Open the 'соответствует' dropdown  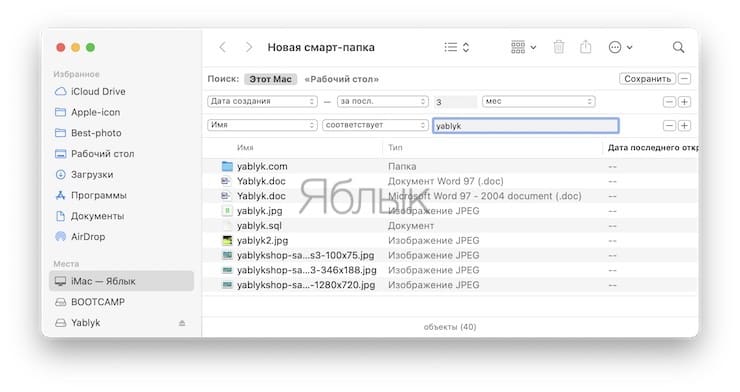375,125
